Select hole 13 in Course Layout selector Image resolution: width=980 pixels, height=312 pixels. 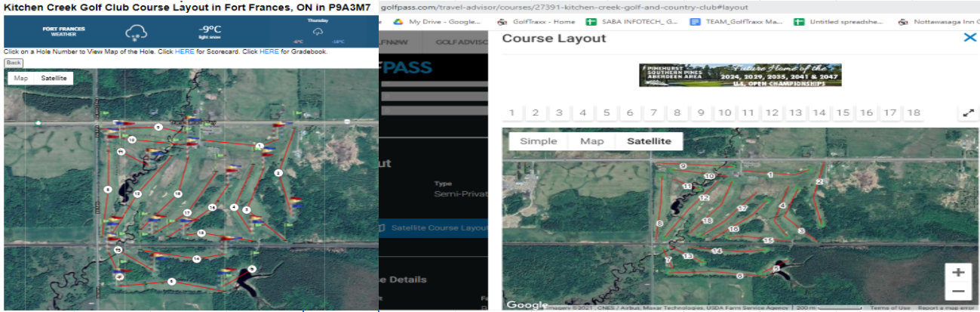pyautogui.click(x=795, y=113)
